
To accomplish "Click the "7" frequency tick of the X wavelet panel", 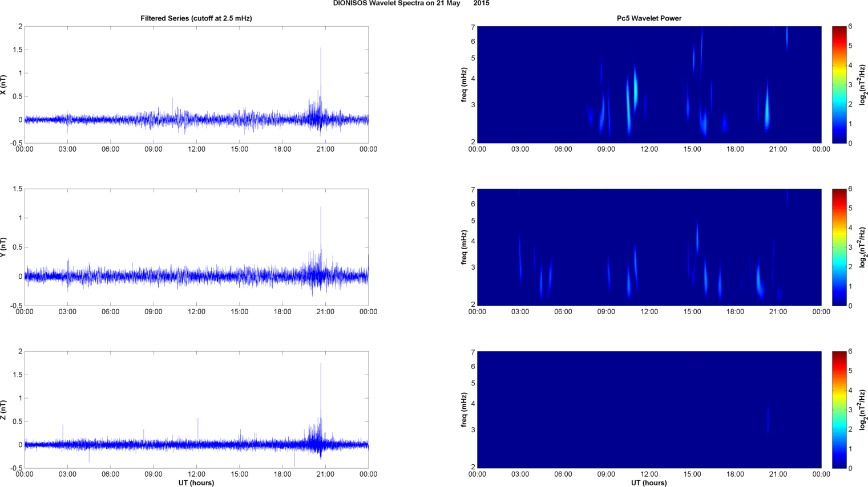I will coord(473,27).
